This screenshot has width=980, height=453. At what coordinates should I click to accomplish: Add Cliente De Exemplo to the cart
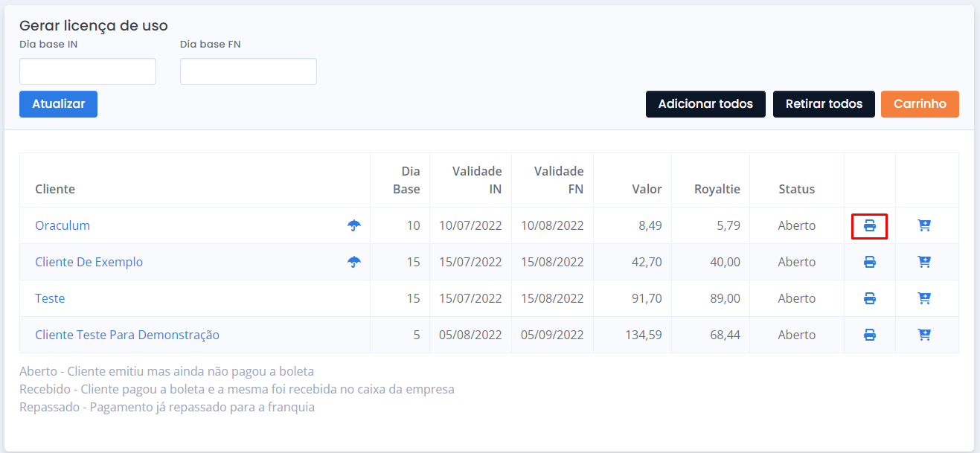[924, 262]
